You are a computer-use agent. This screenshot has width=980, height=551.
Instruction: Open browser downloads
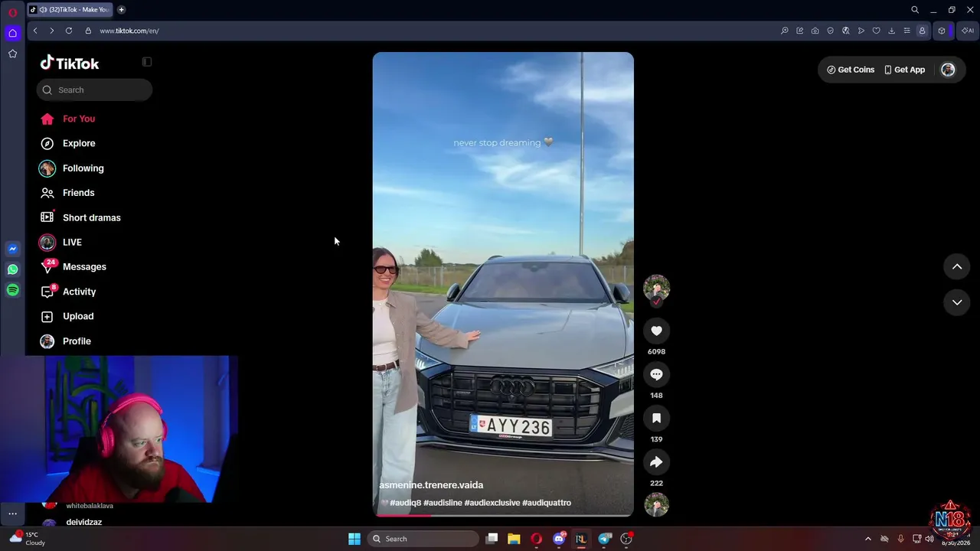891,31
